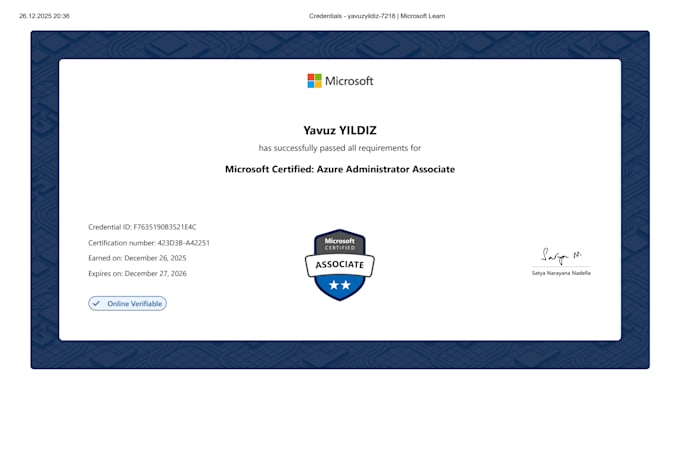680x459 pixels.
Task: Click the page header Credentials Microsoft Learn
Action: [x=377, y=16]
